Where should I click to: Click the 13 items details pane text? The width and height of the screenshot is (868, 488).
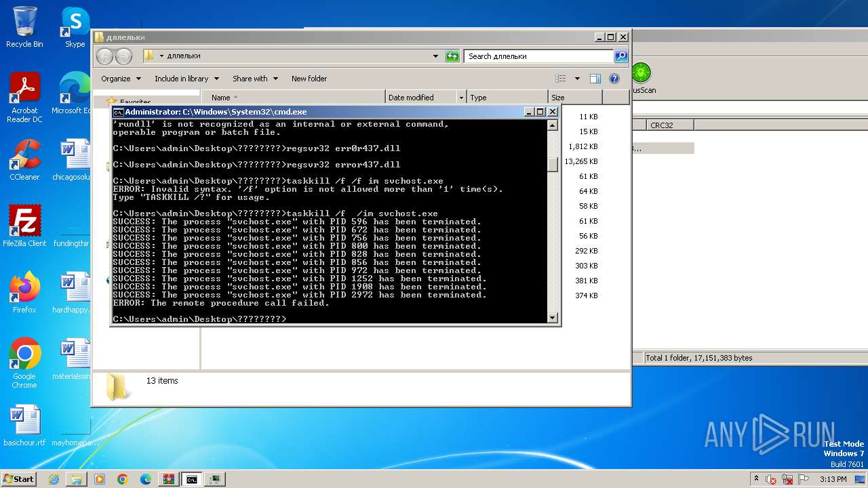[162, 381]
